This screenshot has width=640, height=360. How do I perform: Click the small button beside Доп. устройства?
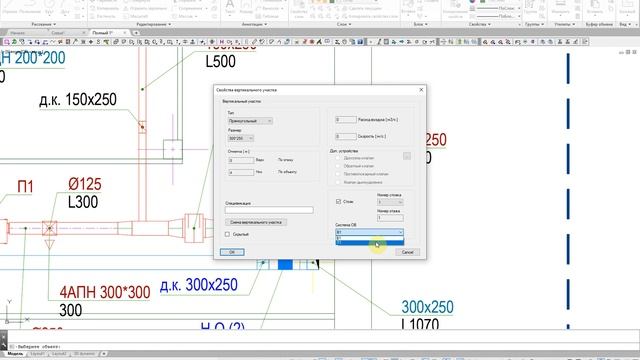pos(407,156)
